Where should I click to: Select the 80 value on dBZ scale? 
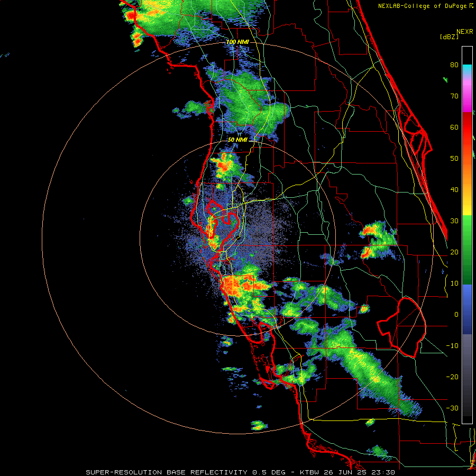tap(454, 65)
